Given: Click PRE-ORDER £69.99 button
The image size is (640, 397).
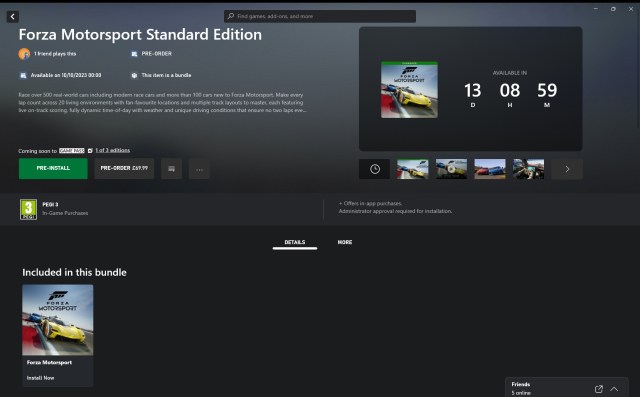Looking at the screenshot, I should pyautogui.click(x=124, y=168).
